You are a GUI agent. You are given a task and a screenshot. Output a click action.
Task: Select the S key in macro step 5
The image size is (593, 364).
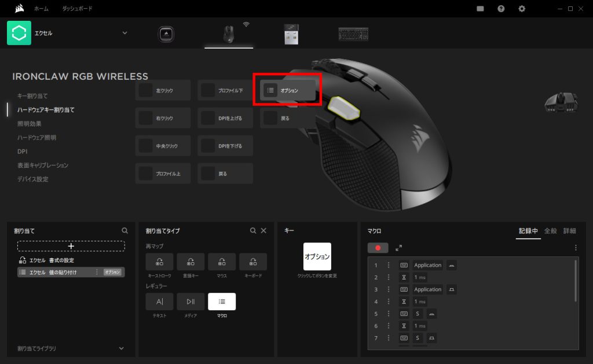(x=418, y=314)
